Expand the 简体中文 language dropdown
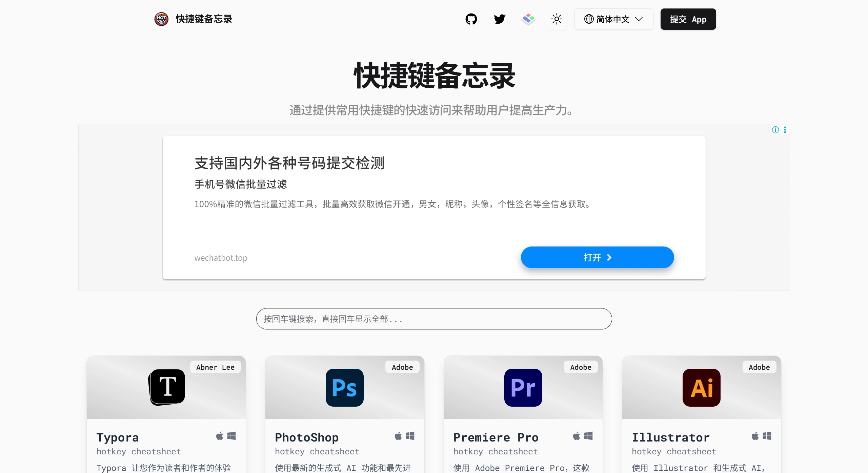The width and height of the screenshot is (868, 473). coord(613,19)
